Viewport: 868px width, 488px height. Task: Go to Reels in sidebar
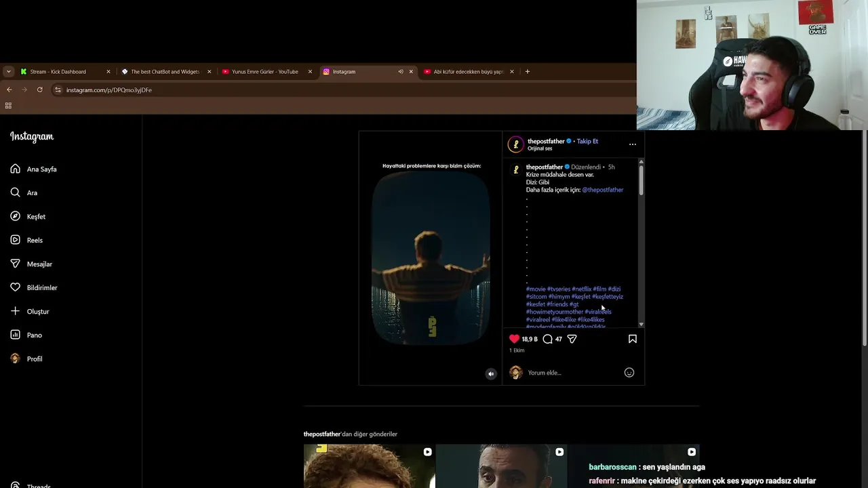click(27, 241)
